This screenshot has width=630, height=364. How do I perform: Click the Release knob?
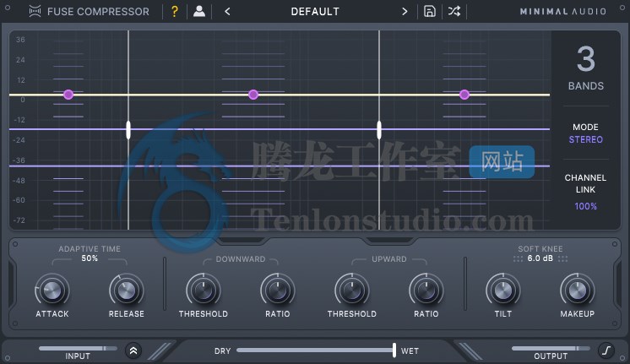tap(127, 290)
